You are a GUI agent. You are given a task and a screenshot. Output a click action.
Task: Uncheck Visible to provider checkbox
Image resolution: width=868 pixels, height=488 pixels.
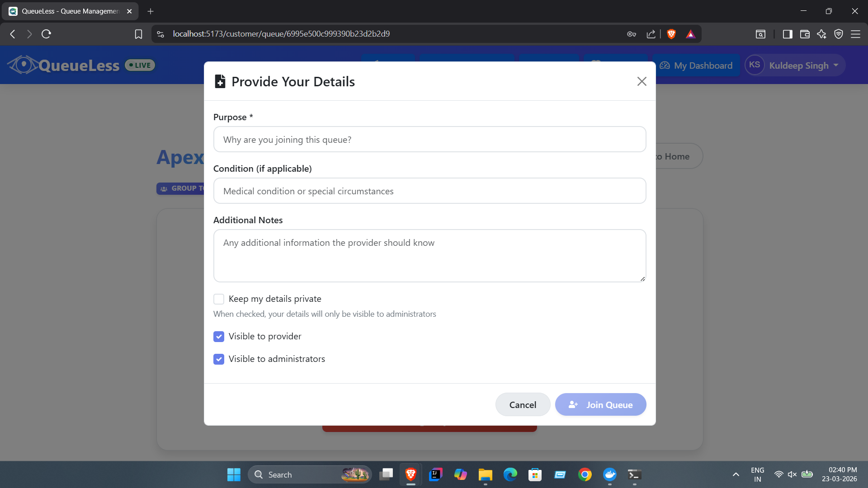point(219,337)
